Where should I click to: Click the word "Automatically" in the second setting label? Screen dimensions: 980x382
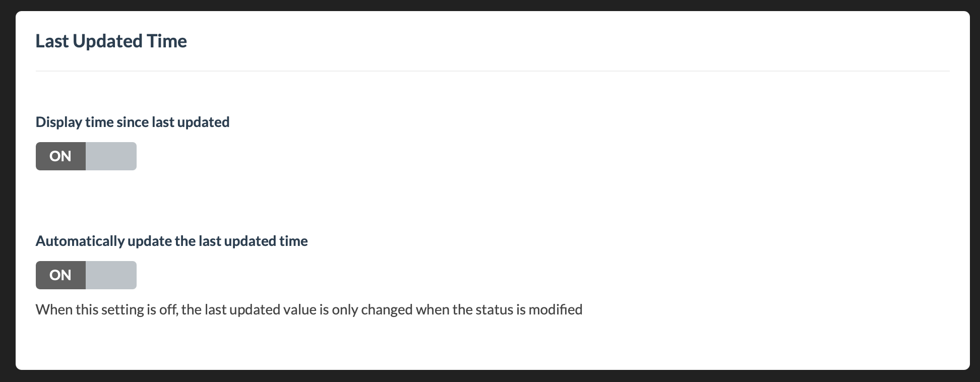point(80,241)
